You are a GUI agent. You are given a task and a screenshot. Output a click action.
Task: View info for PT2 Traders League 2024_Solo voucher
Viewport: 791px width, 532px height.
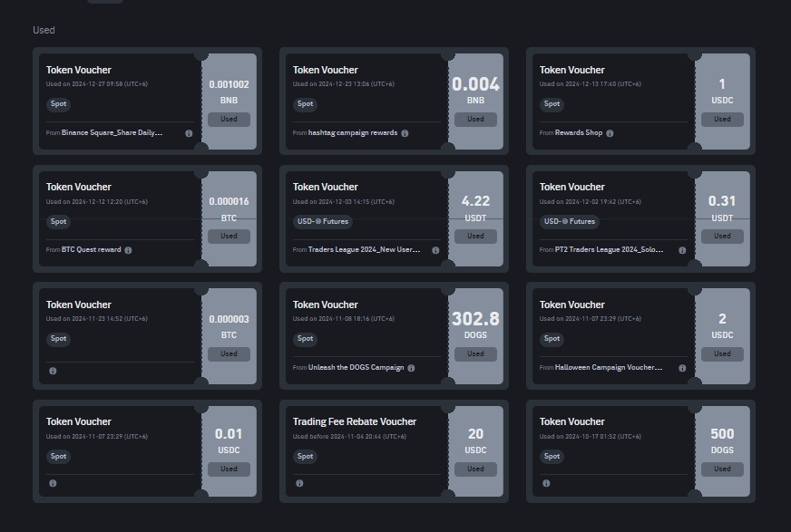(682, 250)
